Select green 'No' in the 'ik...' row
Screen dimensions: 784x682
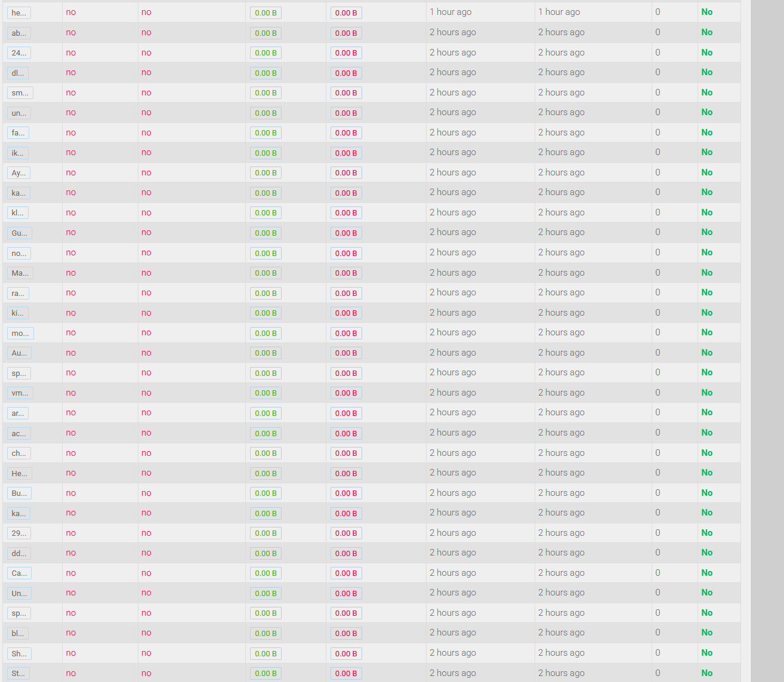click(x=707, y=152)
